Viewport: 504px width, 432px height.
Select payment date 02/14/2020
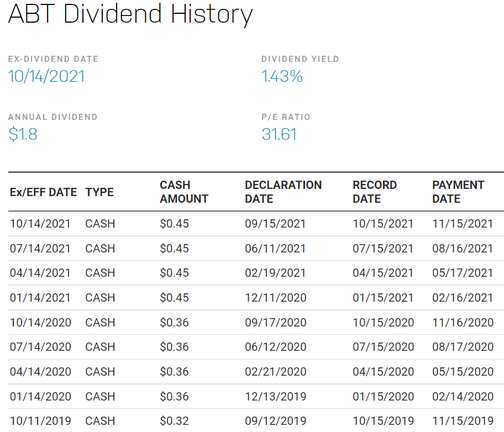[463, 396]
